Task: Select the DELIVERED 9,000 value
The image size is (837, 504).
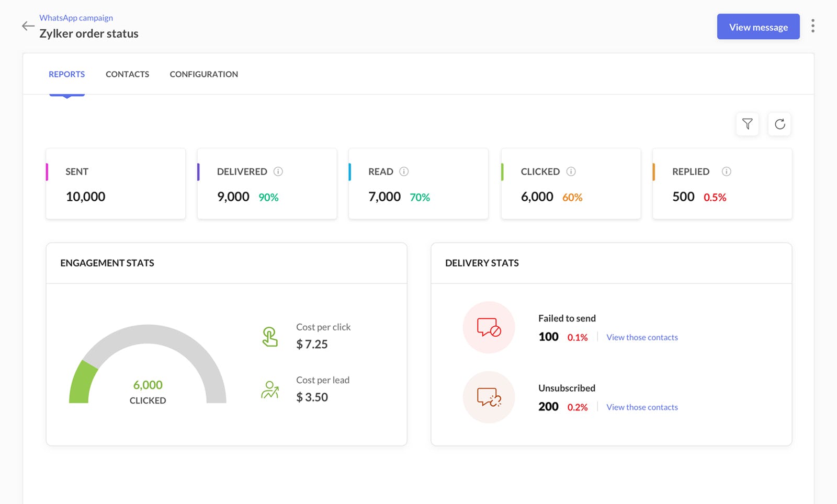Action: 233,197
